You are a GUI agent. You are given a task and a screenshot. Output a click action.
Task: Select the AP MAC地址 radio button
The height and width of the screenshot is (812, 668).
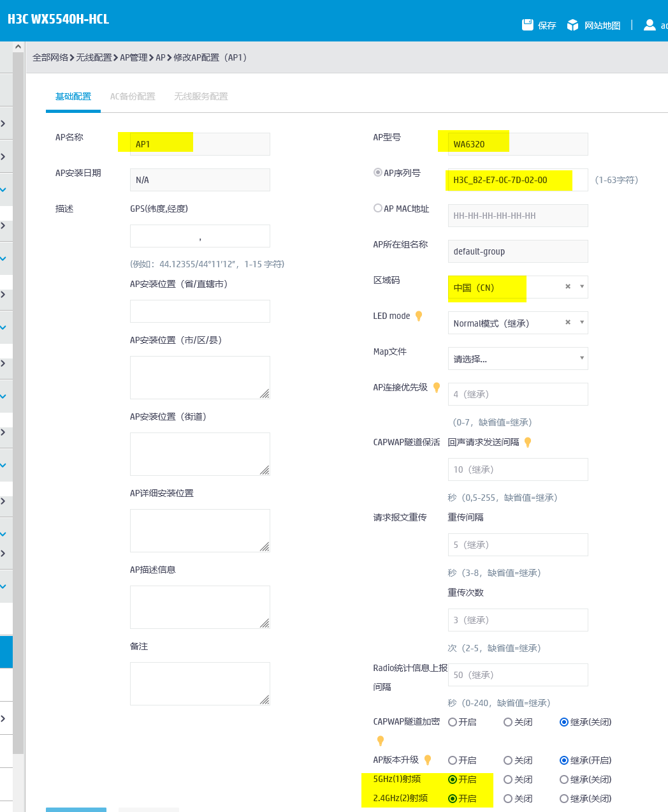click(x=378, y=208)
